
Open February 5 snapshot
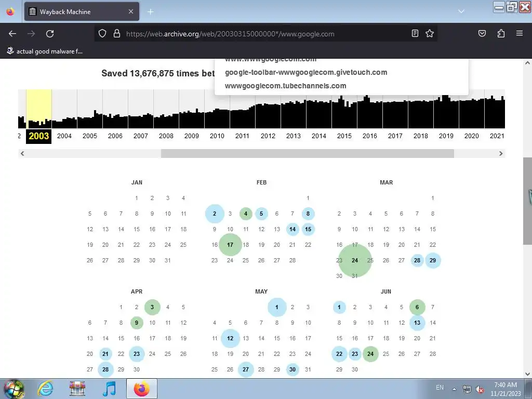point(261,214)
